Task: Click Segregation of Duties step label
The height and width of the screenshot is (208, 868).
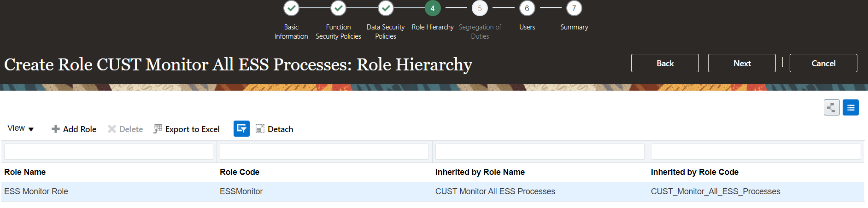Action: (x=480, y=32)
